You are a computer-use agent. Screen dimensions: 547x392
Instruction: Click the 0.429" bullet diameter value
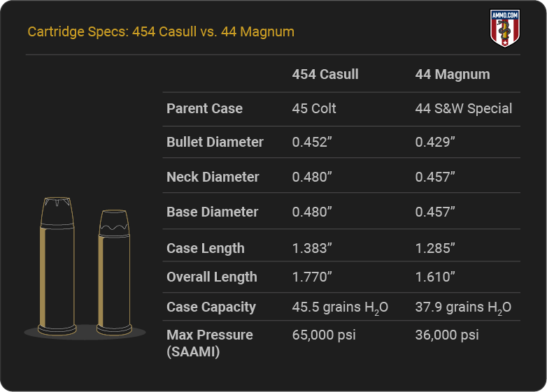pos(435,142)
